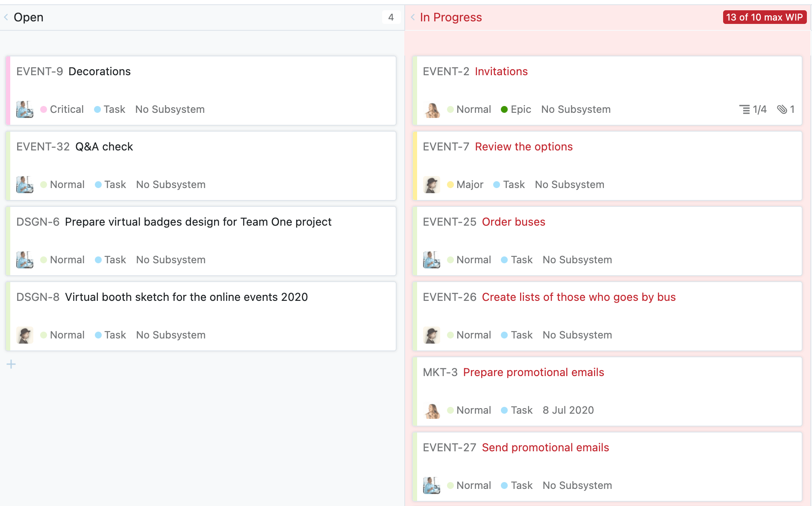812x506 pixels.
Task: Click the subtasks 1/4 icon on EVENT-2
Action: pos(744,109)
